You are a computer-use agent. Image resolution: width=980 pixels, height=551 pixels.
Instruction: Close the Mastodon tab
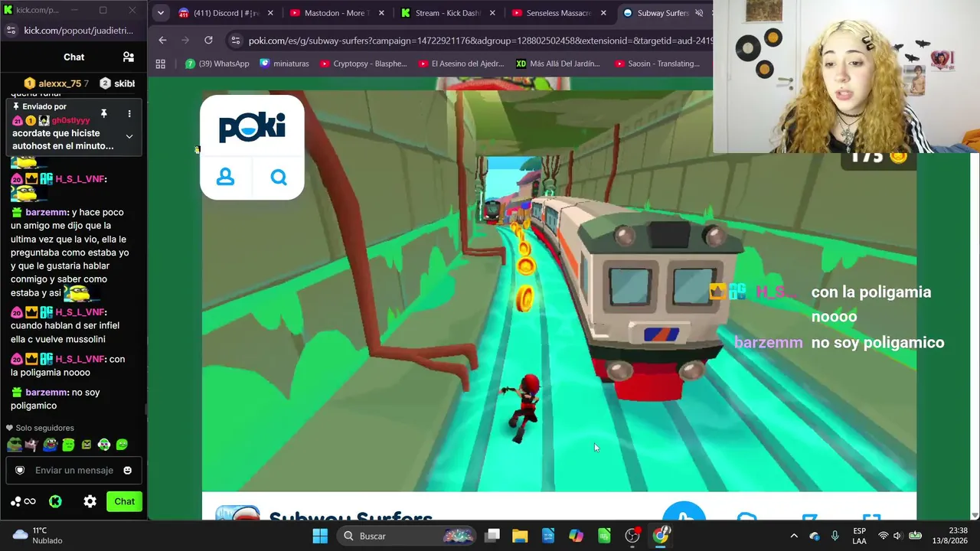click(x=381, y=13)
